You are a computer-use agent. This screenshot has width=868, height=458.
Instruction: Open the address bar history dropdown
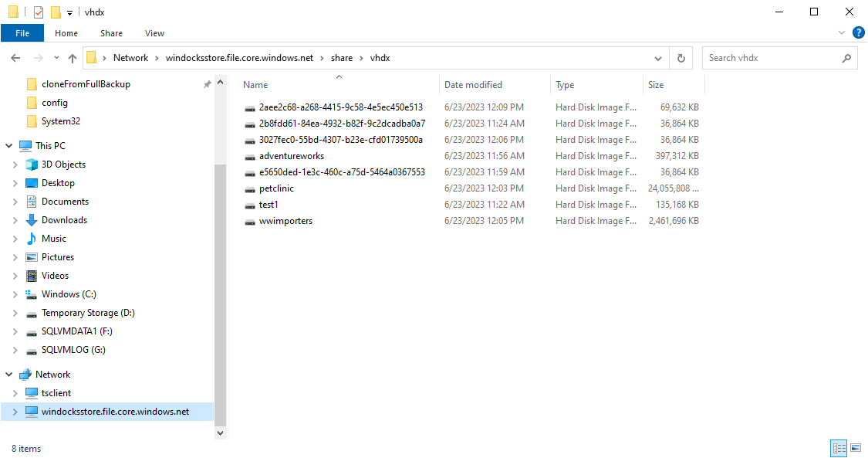pos(658,58)
